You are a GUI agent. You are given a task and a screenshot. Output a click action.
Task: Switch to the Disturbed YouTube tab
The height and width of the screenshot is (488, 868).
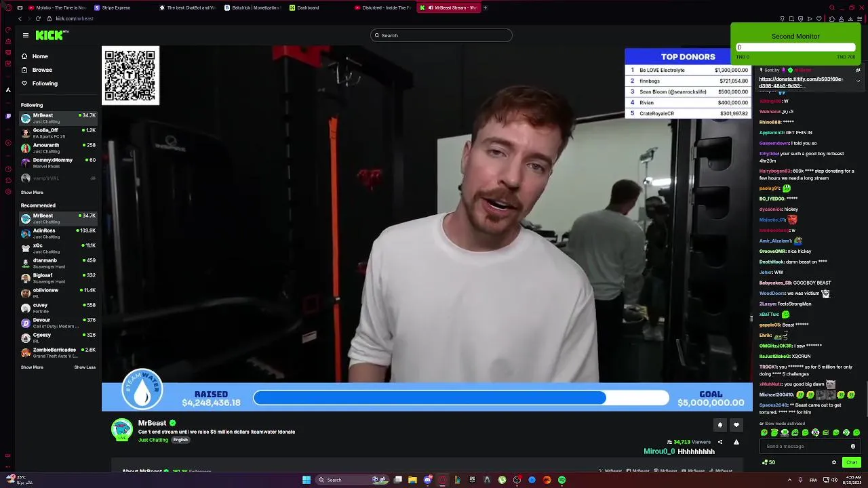click(382, 7)
